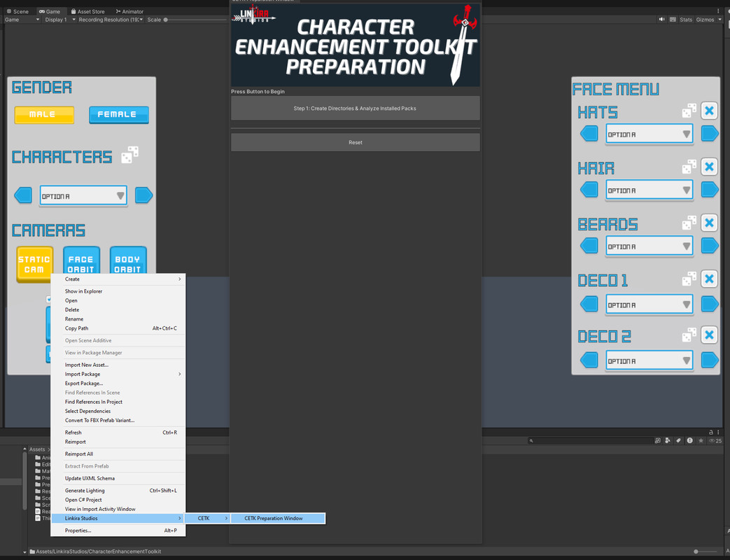Click the Beards randomize dice icon
Viewport: 730px width, 560px height.
coord(689,223)
